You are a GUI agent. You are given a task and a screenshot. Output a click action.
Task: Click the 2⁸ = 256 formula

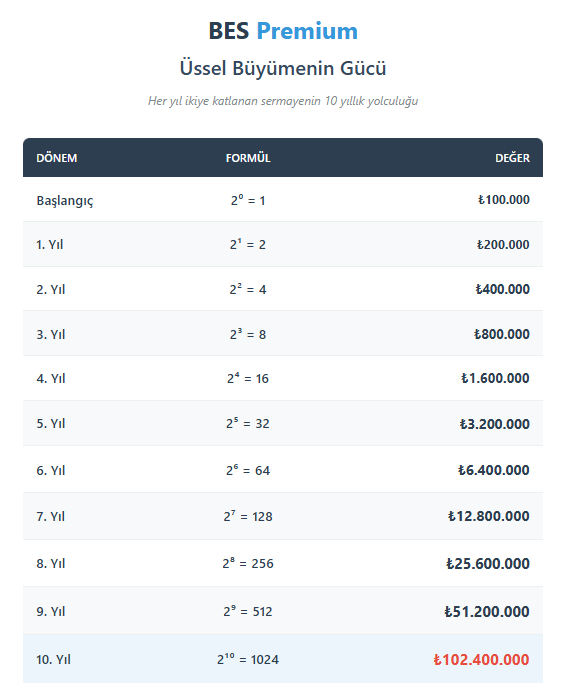click(248, 563)
